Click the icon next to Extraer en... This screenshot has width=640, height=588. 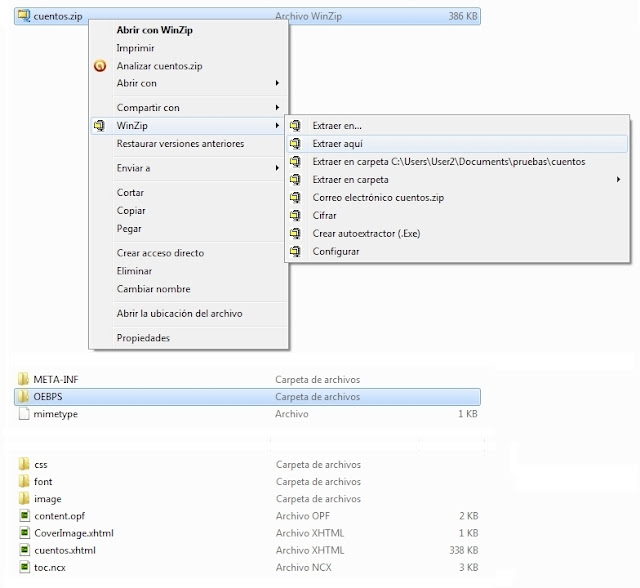[x=295, y=126]
